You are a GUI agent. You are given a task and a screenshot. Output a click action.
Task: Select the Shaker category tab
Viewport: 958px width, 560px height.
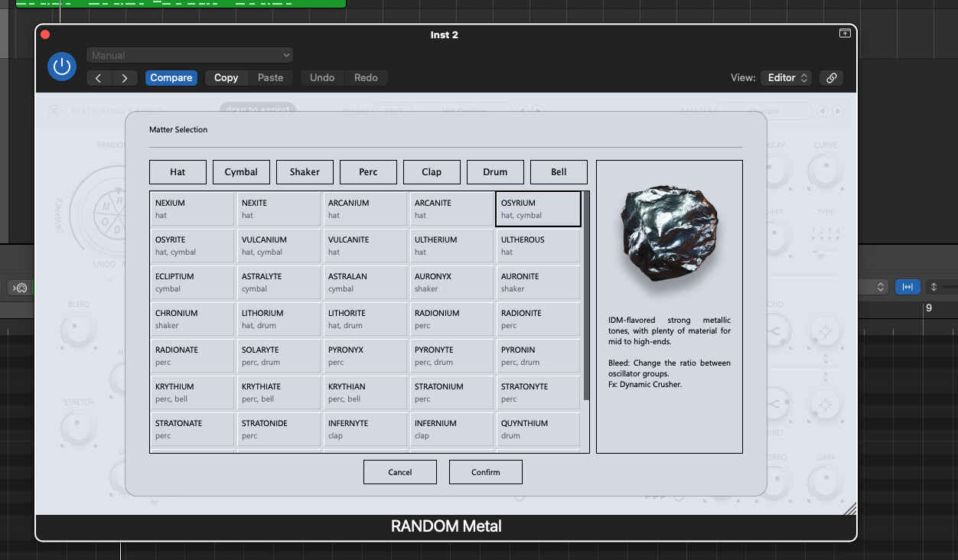point(305,172)
